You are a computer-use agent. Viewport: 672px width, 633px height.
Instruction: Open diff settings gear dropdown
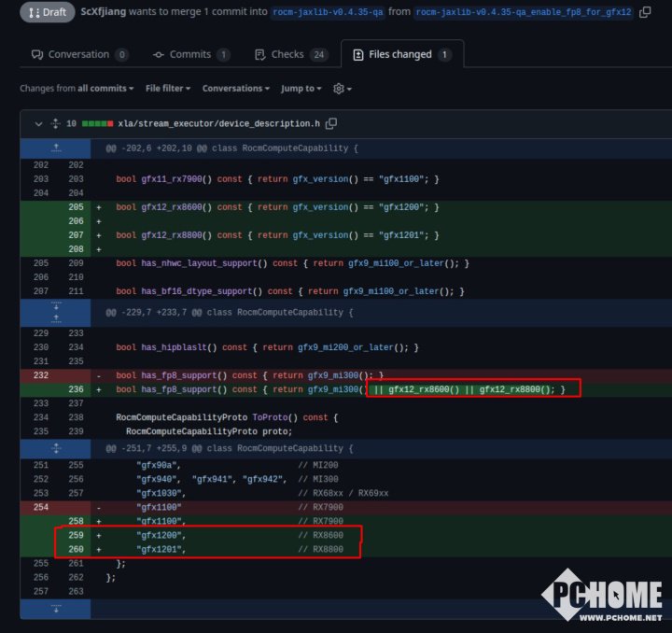[x=342, y=89]
